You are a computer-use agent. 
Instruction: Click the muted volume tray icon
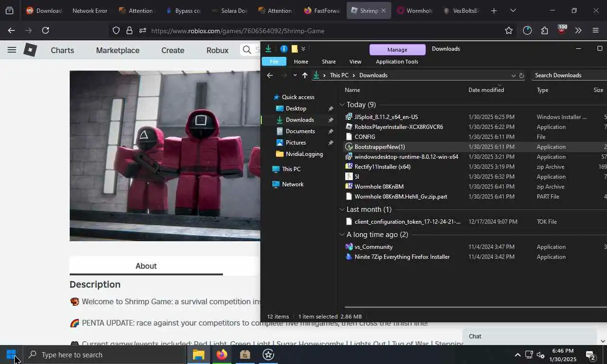[541, 355]
